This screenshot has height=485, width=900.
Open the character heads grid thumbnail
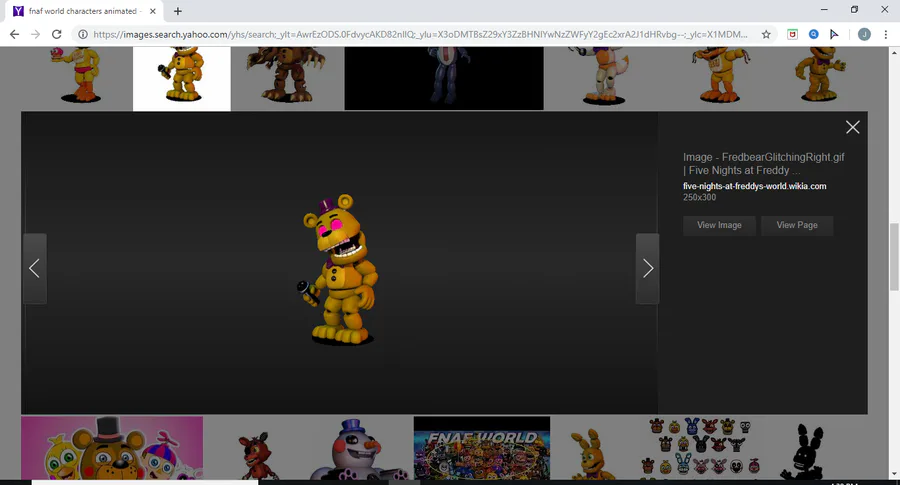(699, 448)
